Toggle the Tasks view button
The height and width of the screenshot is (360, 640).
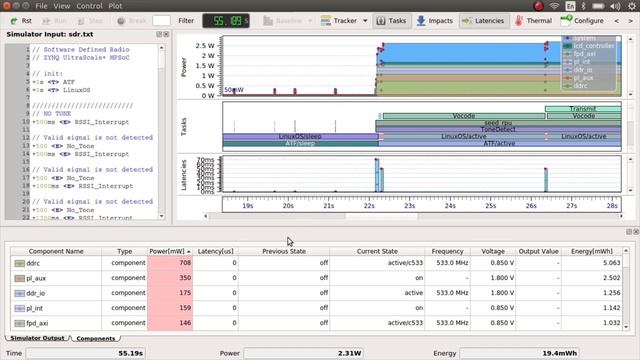[x=391, y=21]
